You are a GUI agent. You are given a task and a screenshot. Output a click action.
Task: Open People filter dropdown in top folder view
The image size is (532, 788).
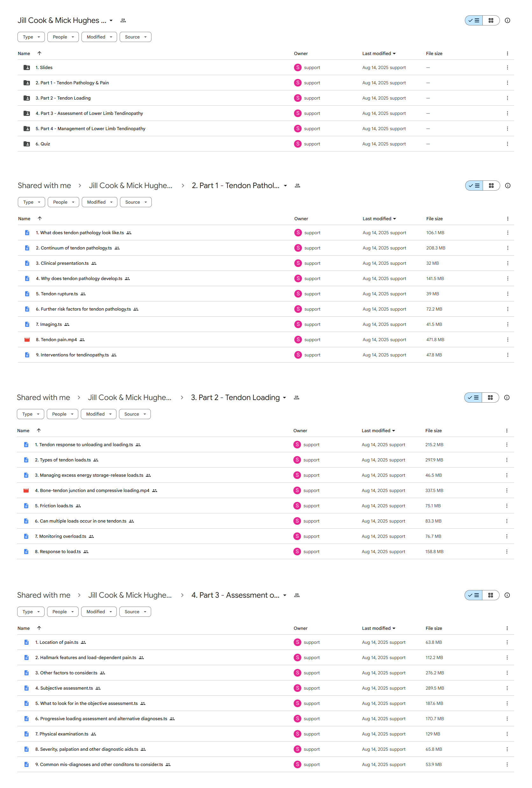[63, 37]
